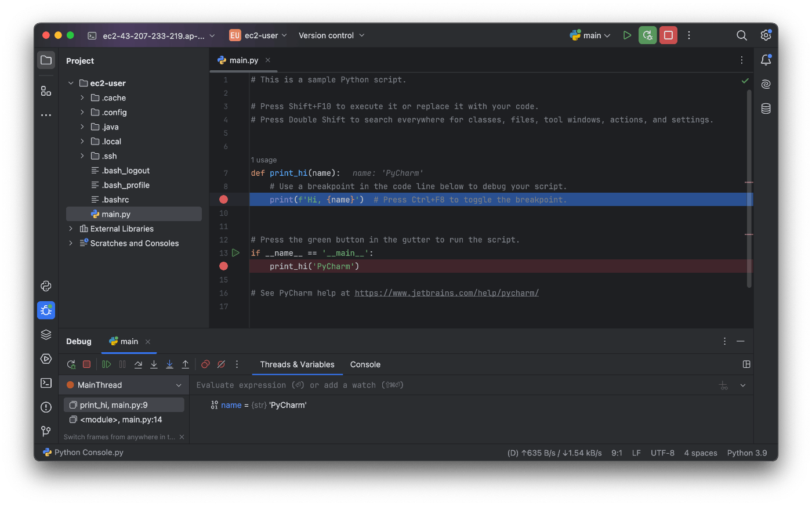Open the jetbrains.com/help/pycharm link
Image resolution: width=812 pixels, height=506 pixels.
447,293
